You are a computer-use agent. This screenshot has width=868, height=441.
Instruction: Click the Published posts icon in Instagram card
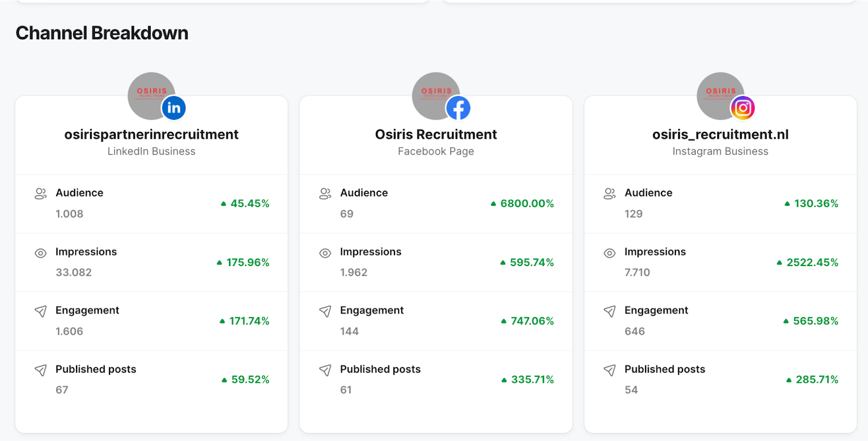pyautogui.click(x=610, y=370)
